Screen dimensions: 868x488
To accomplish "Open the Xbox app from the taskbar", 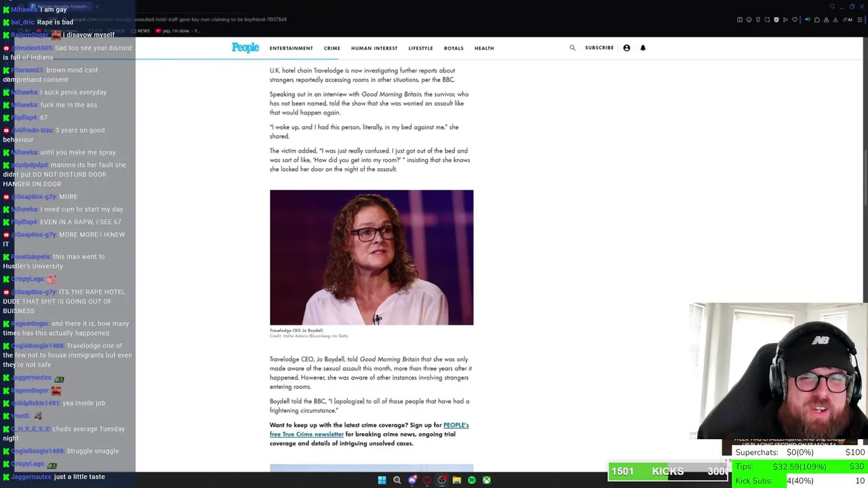I will pos(486,480).
